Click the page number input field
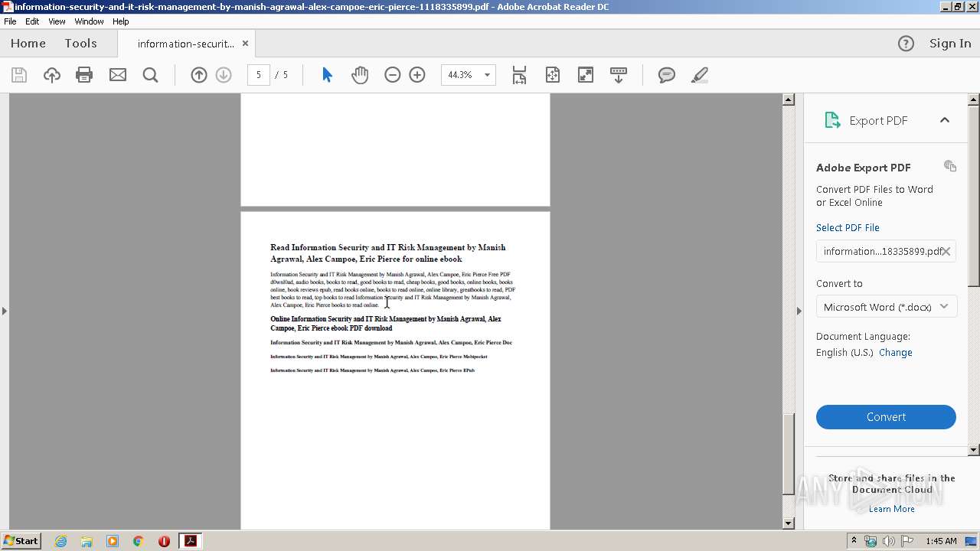980x551 pixels. (259, 75)
